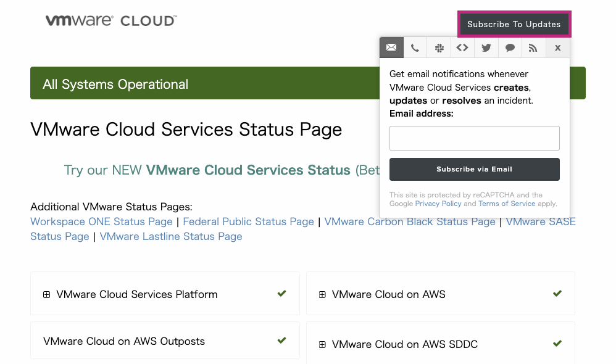The height and width of the screenshot is (364, 616).
Task: Open the Twitter updates option
Action: coord(486,48)
